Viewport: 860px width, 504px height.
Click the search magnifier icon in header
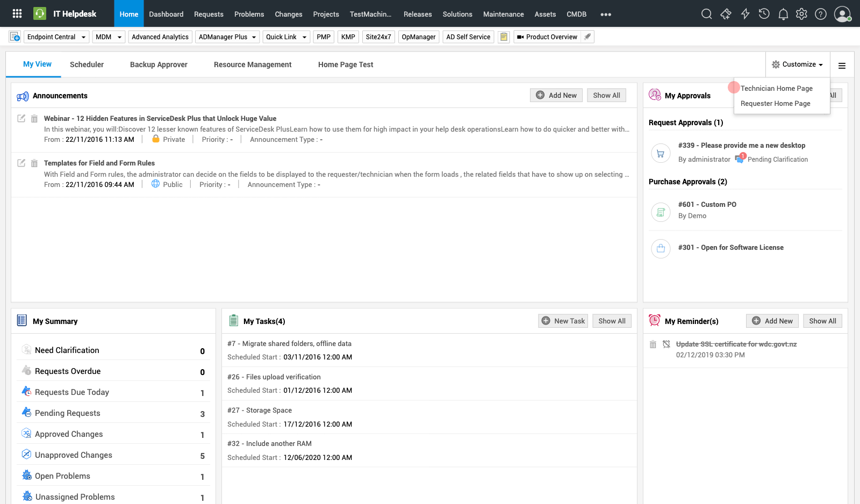point(706,14)
